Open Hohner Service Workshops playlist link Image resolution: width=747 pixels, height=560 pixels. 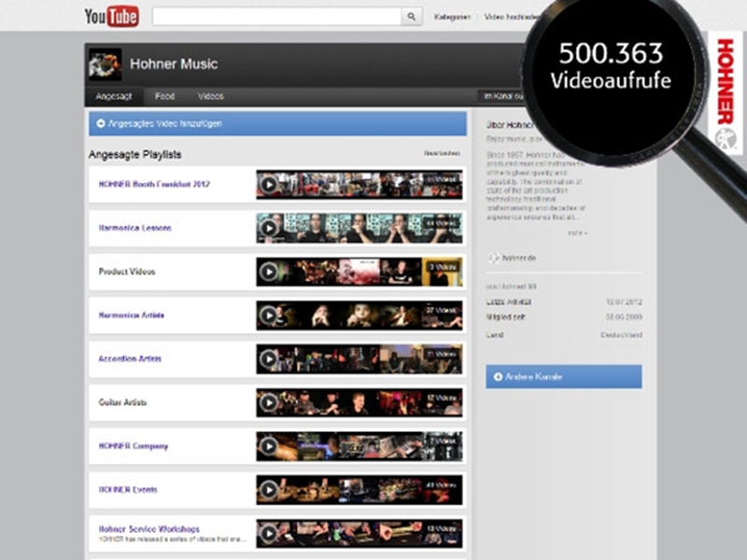tap(148, 529)
